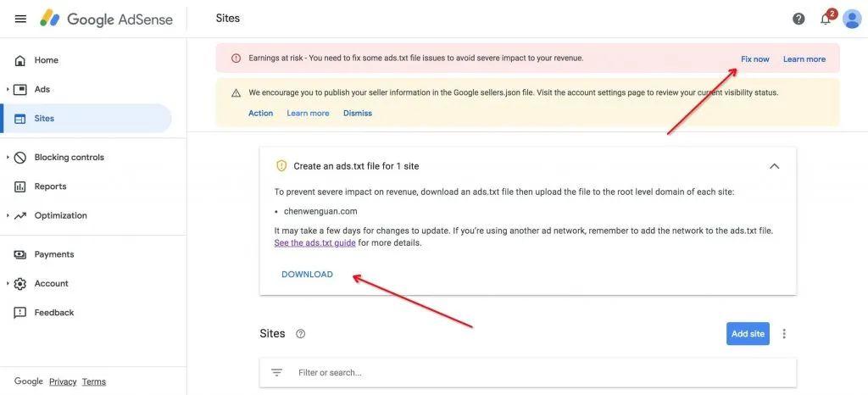868x395 pixels.
Task: Open the notifications bell
Action: click(826, 19)
